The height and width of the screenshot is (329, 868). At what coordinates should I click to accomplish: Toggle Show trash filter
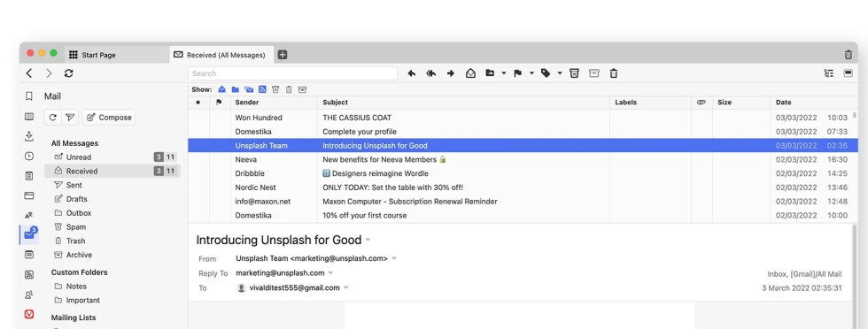tap(289, 89)
